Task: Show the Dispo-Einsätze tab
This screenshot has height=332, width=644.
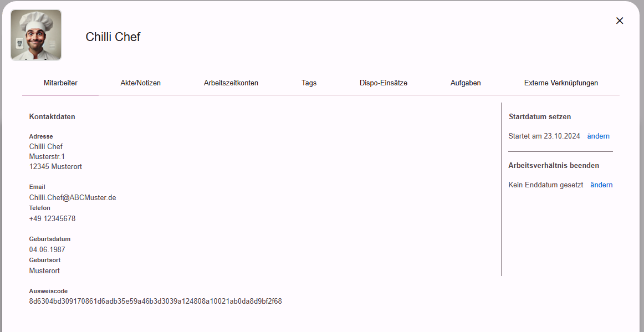Action: pos(383,83)
